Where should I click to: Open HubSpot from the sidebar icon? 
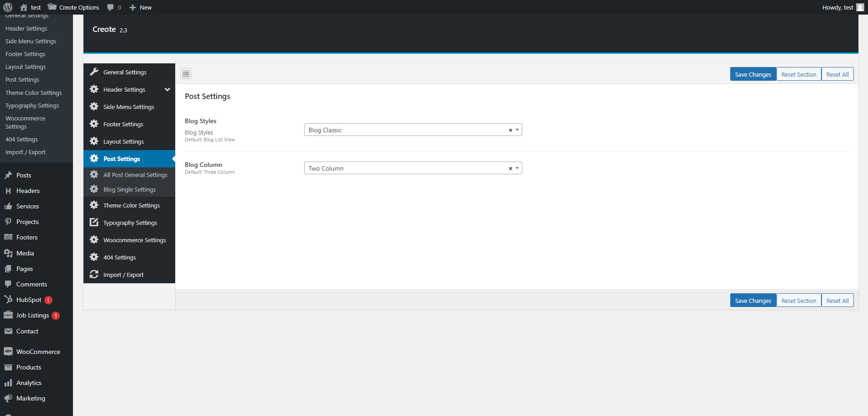tap(8, 300)
